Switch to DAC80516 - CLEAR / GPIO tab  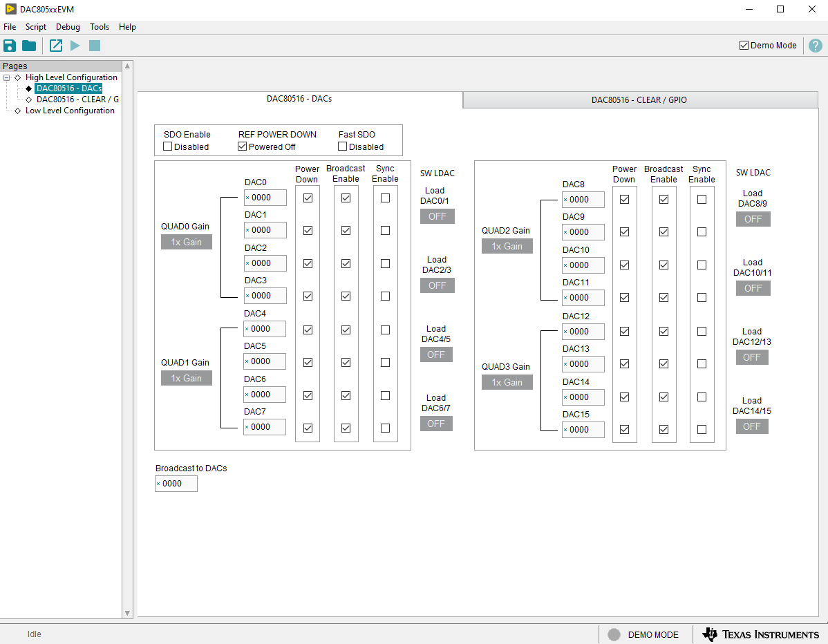[639, 100]
